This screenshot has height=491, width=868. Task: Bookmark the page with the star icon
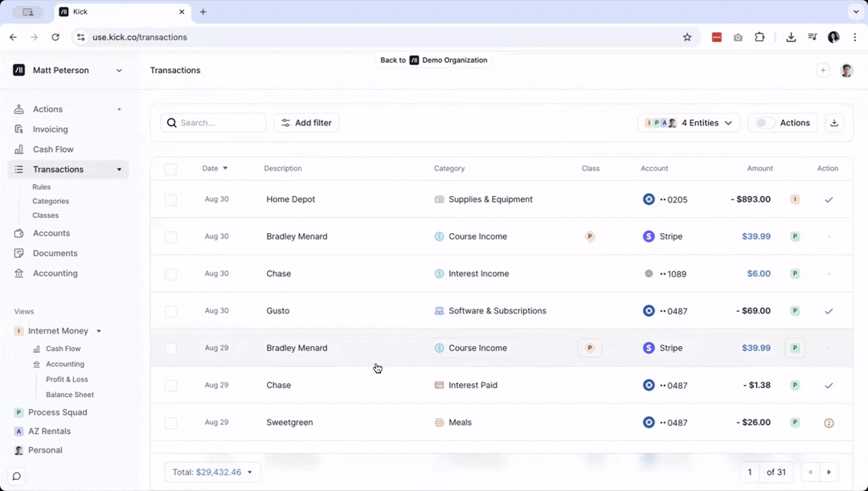tap(687, 37)
